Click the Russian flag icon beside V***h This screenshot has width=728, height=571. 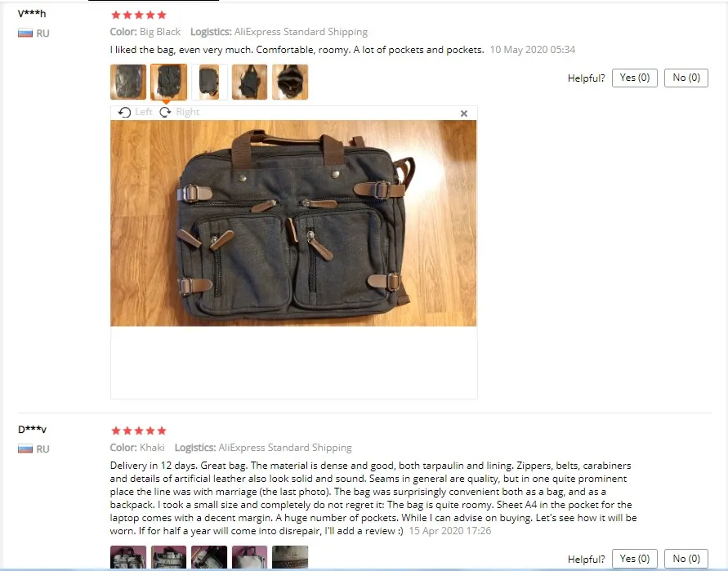point(25,33)
